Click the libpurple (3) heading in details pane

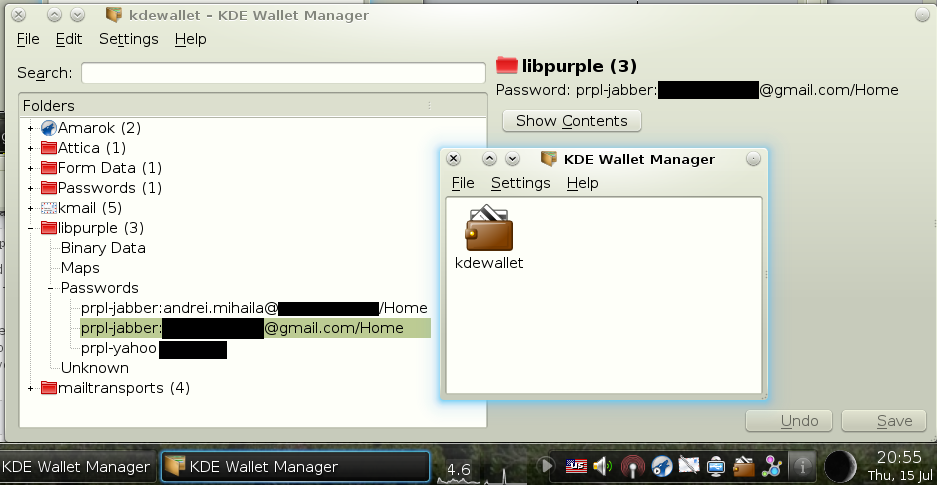(x=579, y=66)
